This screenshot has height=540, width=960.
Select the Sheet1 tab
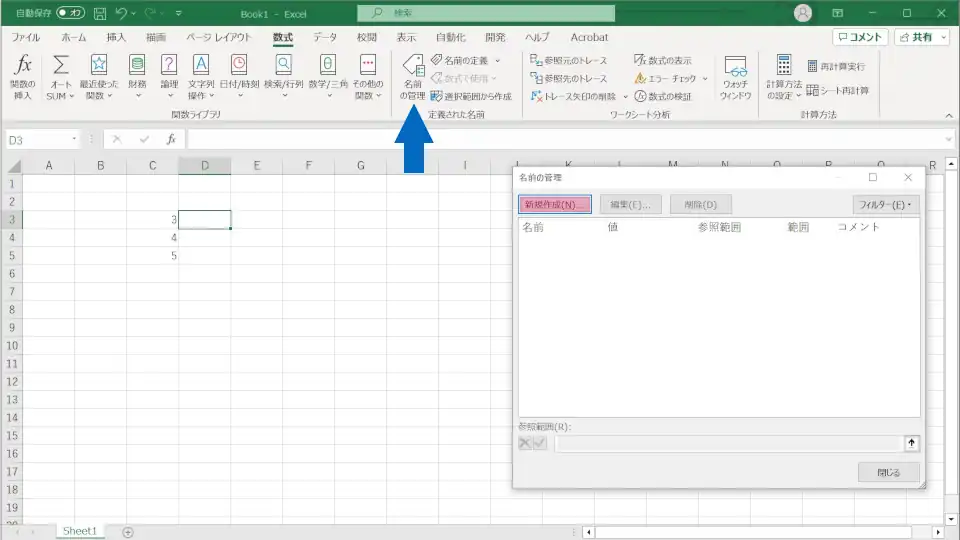(x=80, y=531)
